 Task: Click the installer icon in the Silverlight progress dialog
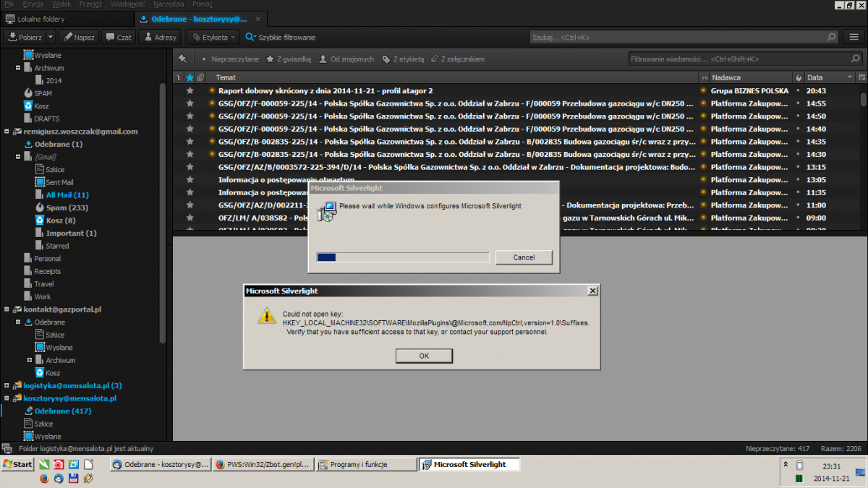[326, 211]
